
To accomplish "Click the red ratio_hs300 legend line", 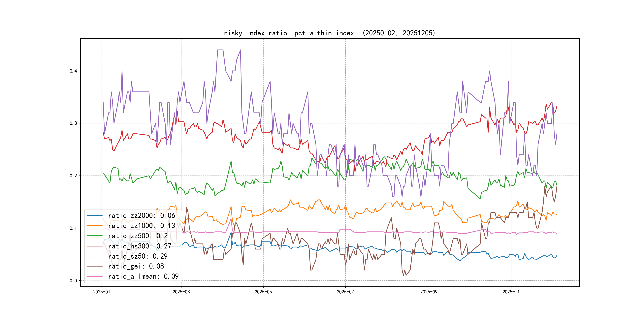I will pos(94,246).
